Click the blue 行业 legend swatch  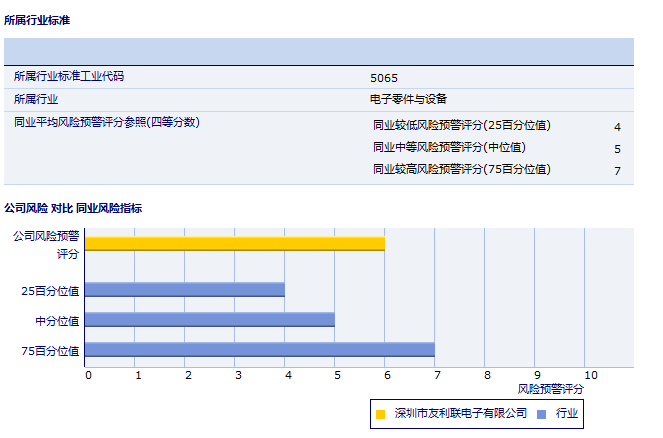[541, 413]
